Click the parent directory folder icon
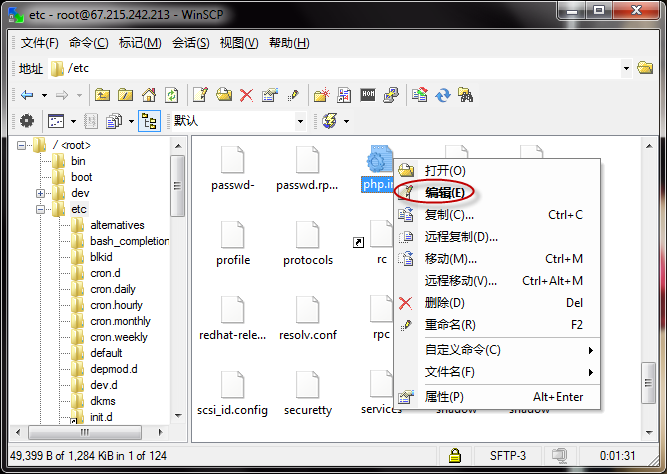 click(x=102, y=95)
